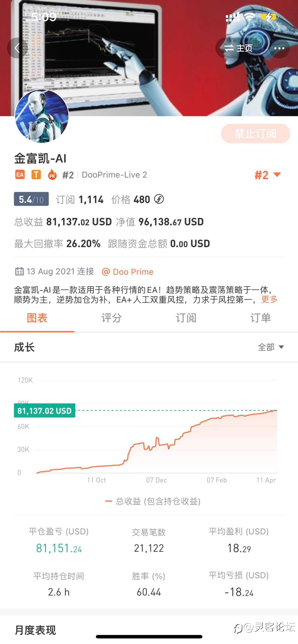The height and width of the screenshot is (644, 298).
Task: Select the 图表 tab
Action: pos(37,318)
